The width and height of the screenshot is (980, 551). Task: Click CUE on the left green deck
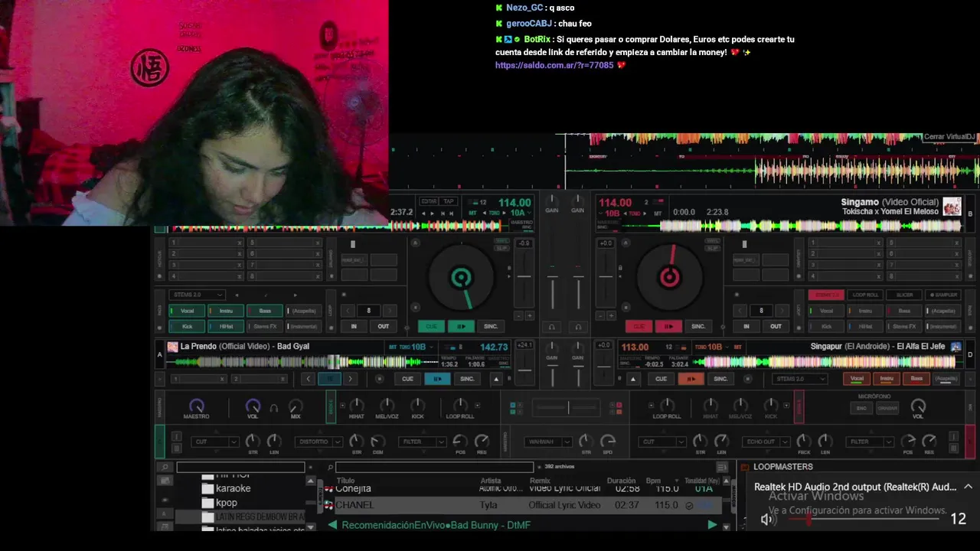click(x=431, y=326)
